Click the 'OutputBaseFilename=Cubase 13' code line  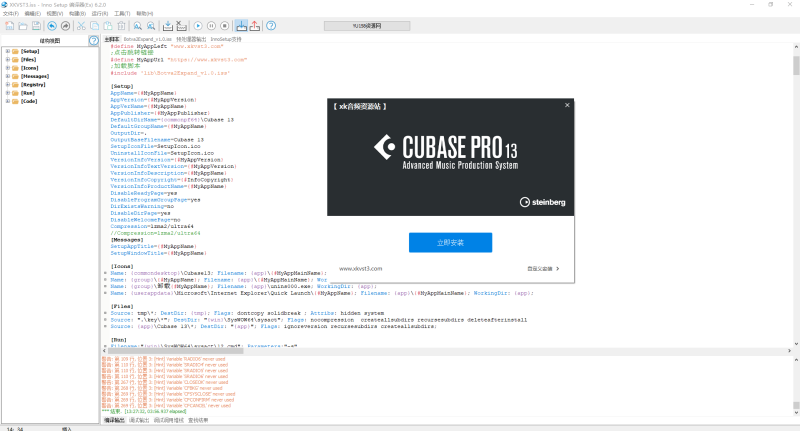pos(157,140)
